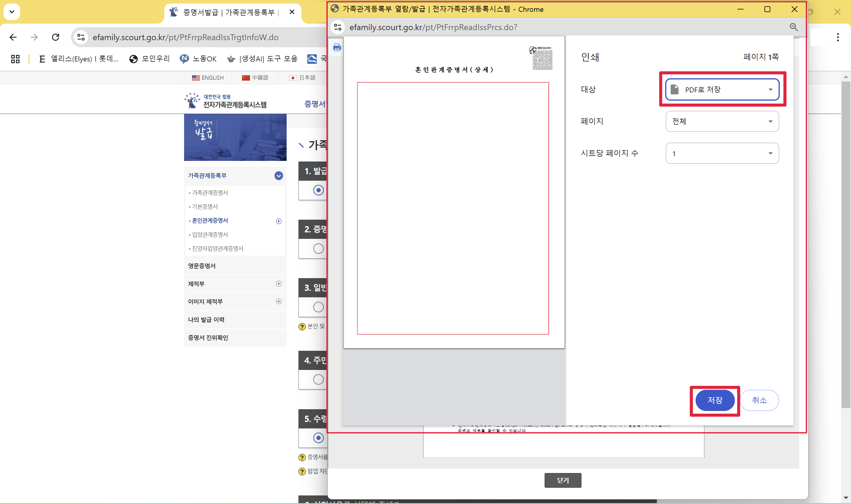
Task: Click the blue 저장 button
Action: 715,400
